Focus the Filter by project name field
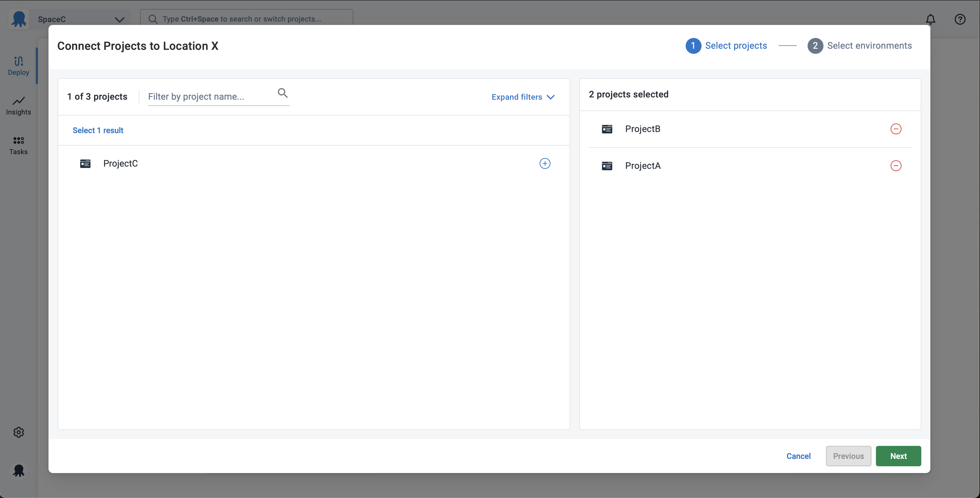Screen dimensions: 980x498 coord(210,97)
